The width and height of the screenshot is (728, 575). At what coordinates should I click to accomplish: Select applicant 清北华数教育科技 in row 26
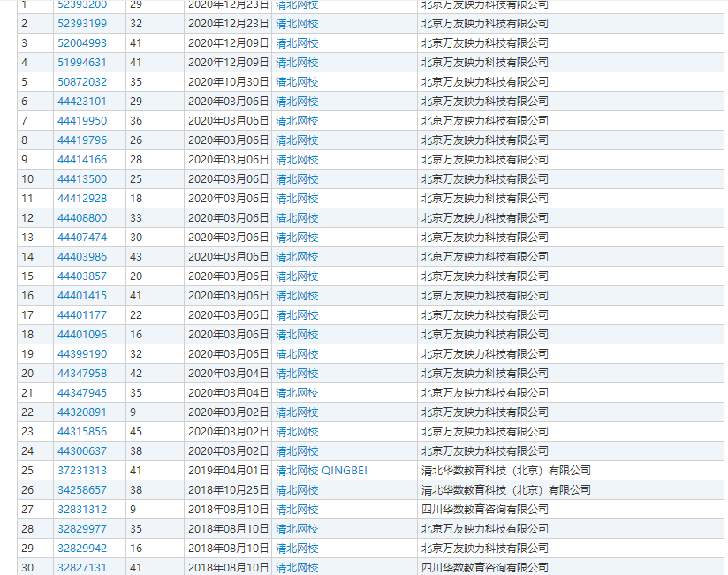(x=505, y=490)
